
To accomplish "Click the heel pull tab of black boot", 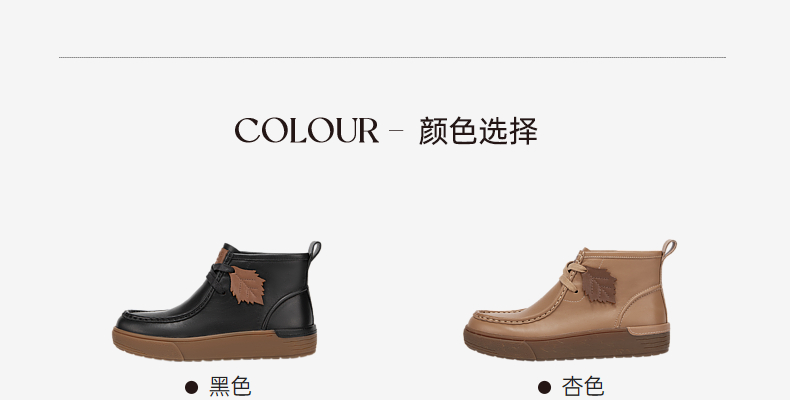I will 314,250.
